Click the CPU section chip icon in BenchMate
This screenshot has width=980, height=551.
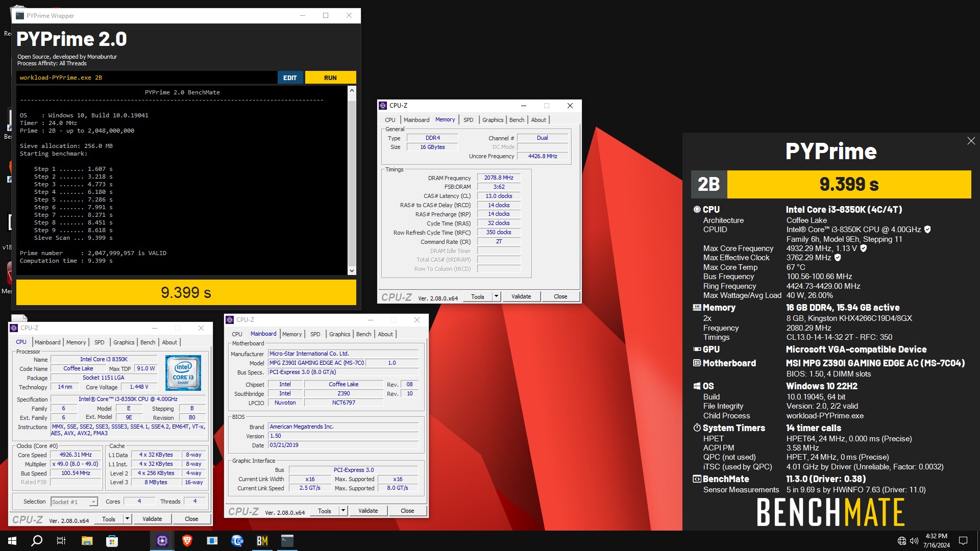pos(697,209)
